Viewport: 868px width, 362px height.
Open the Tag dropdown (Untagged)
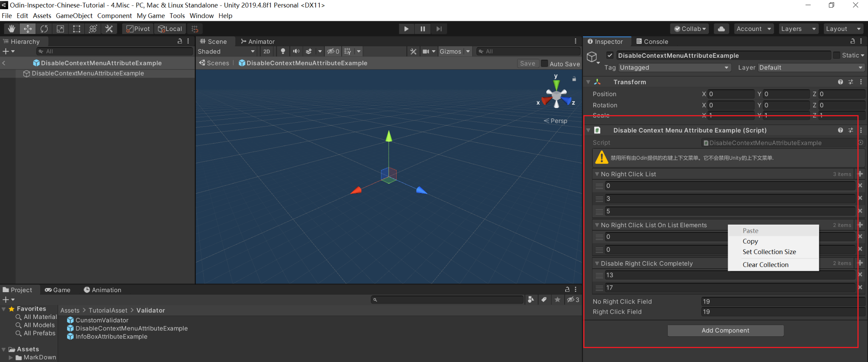tap(674, 68)
